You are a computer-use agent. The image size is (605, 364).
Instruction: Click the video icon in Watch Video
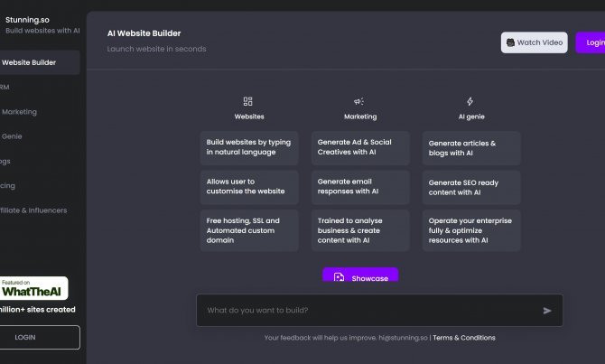510,42
